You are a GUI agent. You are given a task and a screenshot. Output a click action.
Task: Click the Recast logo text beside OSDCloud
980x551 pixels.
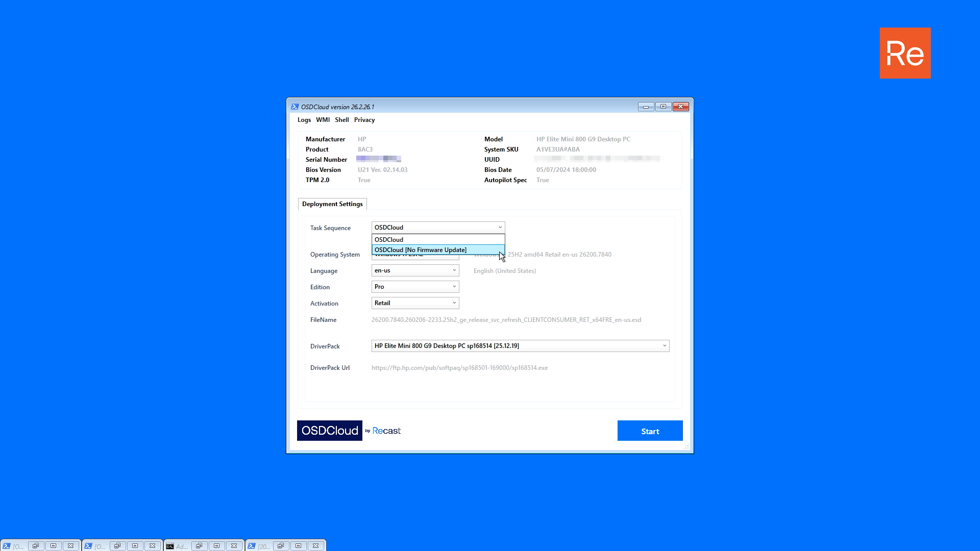coord(386,431)
